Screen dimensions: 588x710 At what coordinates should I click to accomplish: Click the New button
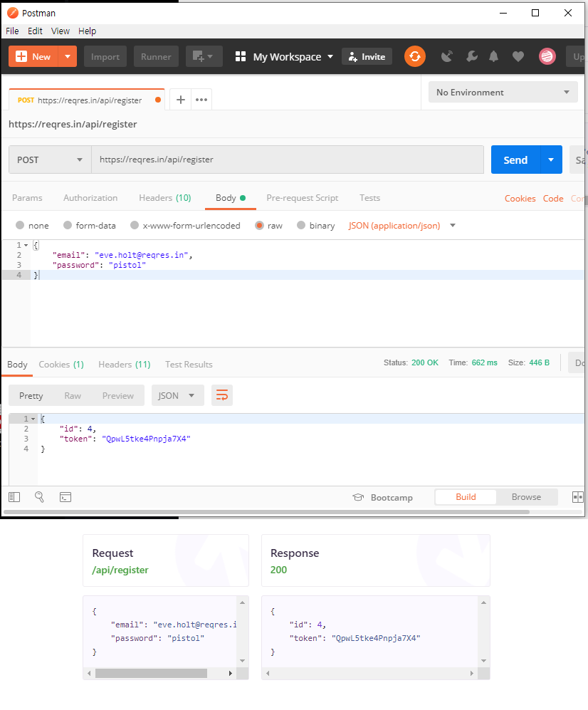point(33,56)
